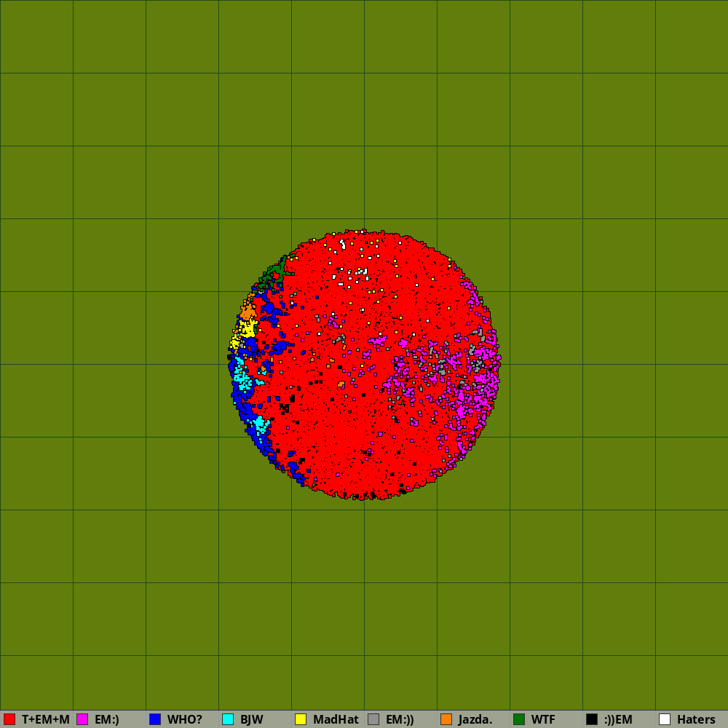Click the white Haters legend swatch

click(665, 719)
